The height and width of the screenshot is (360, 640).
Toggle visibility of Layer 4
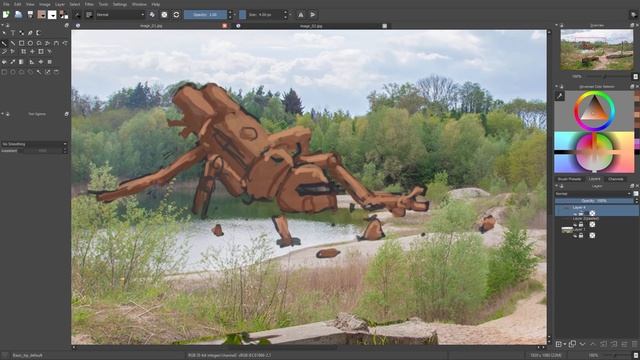pos(575,213)
